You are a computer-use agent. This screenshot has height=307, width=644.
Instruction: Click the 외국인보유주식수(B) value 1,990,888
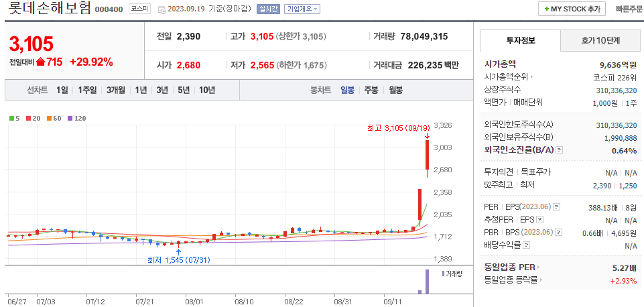point(621,137)
